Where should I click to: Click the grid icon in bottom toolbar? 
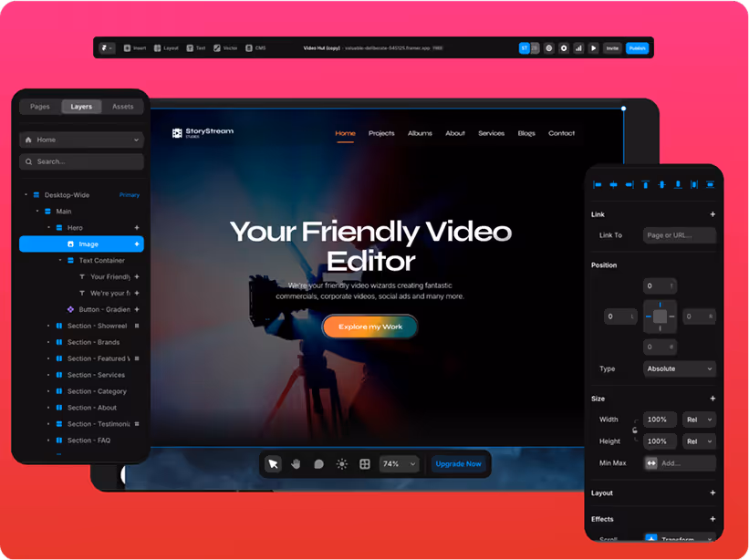(x=365, y=464)
